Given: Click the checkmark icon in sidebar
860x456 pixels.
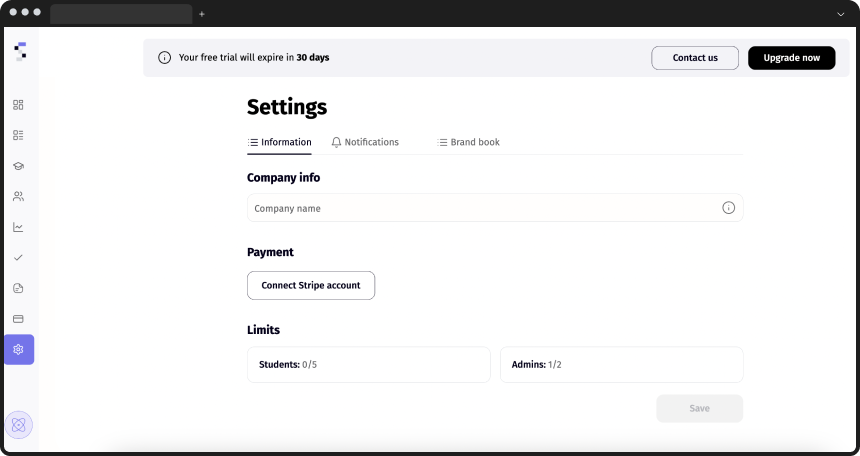Looking at the screenshot, I should (18, 257).
